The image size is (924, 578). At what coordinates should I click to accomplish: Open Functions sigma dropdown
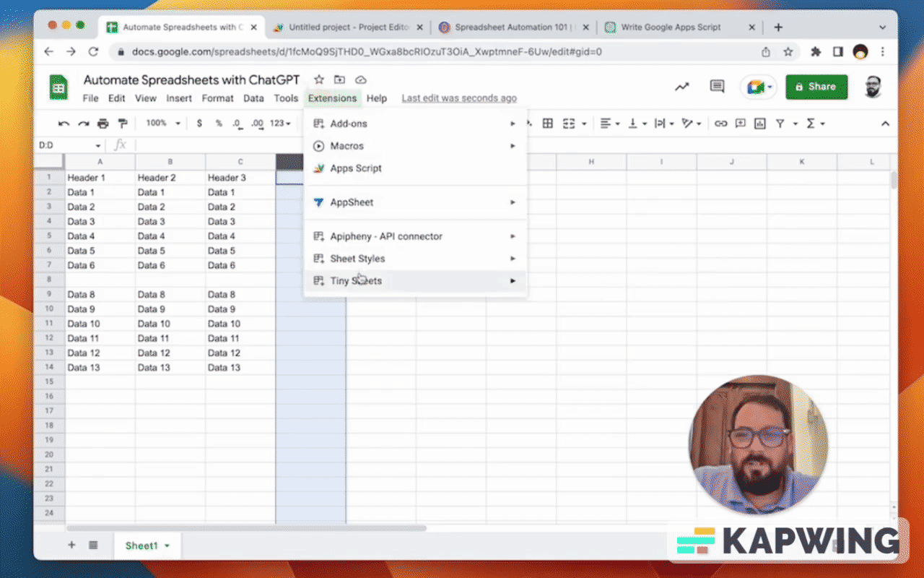point(815,124)
